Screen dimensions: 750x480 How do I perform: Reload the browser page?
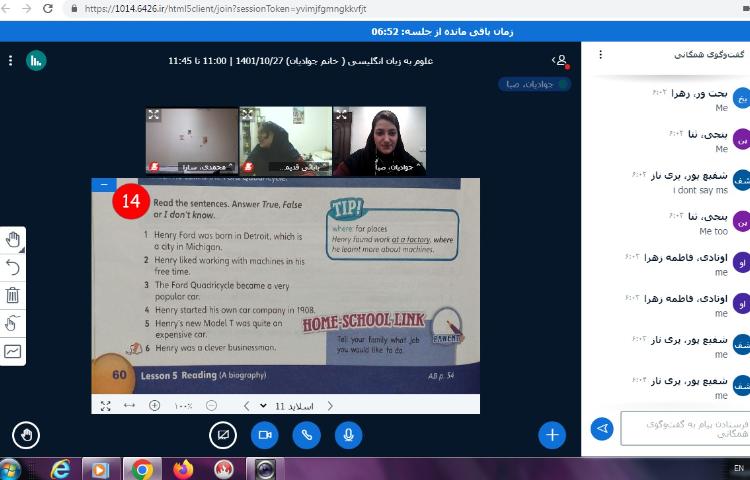47,8
